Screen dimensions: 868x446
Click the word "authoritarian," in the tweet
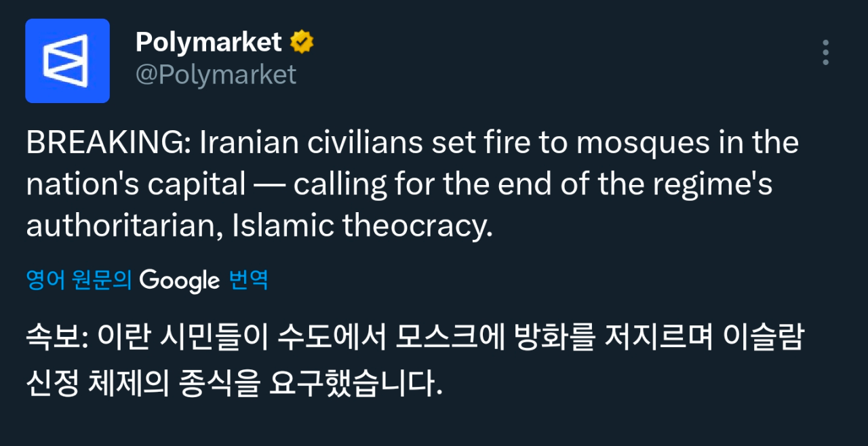click(125, 226)
